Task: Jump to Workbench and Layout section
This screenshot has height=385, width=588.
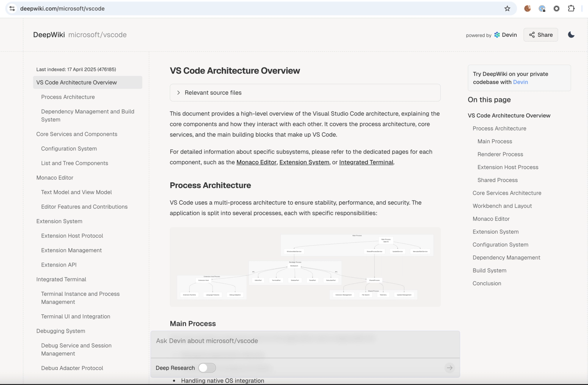Action: click(502, 206)
